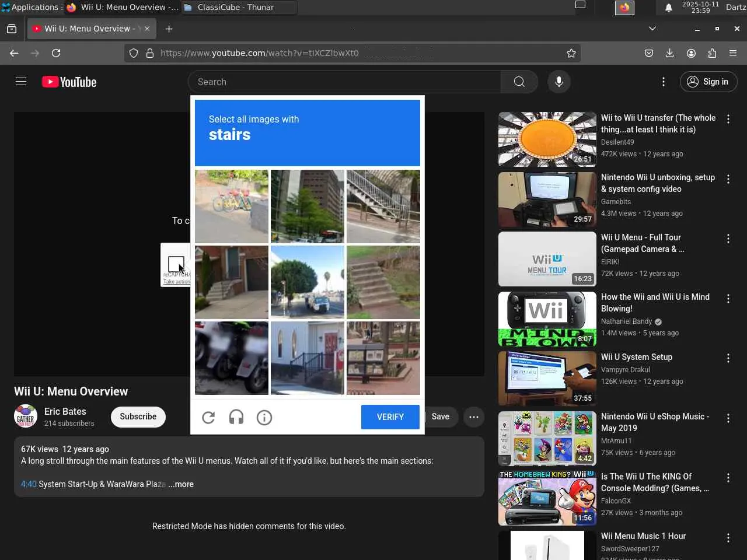The height and width of the screenshot is (560, 747).
Task: Open the Dartz user menu in panel
Action: point(736,7)
